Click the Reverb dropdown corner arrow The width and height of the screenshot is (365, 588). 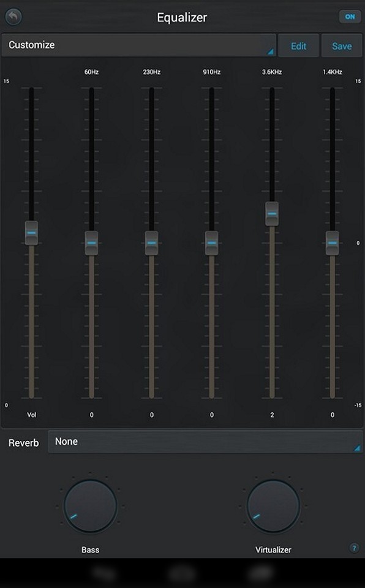pos(357,448)
